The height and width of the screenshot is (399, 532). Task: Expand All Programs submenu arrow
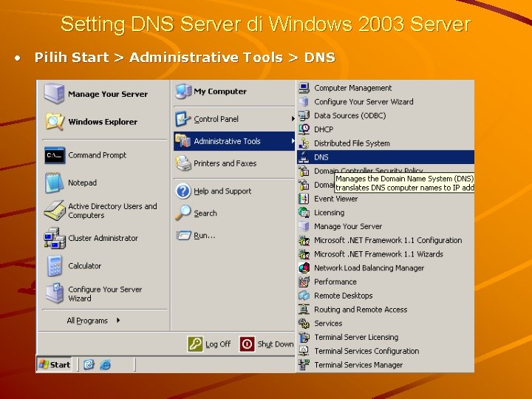tap(118, 320)
